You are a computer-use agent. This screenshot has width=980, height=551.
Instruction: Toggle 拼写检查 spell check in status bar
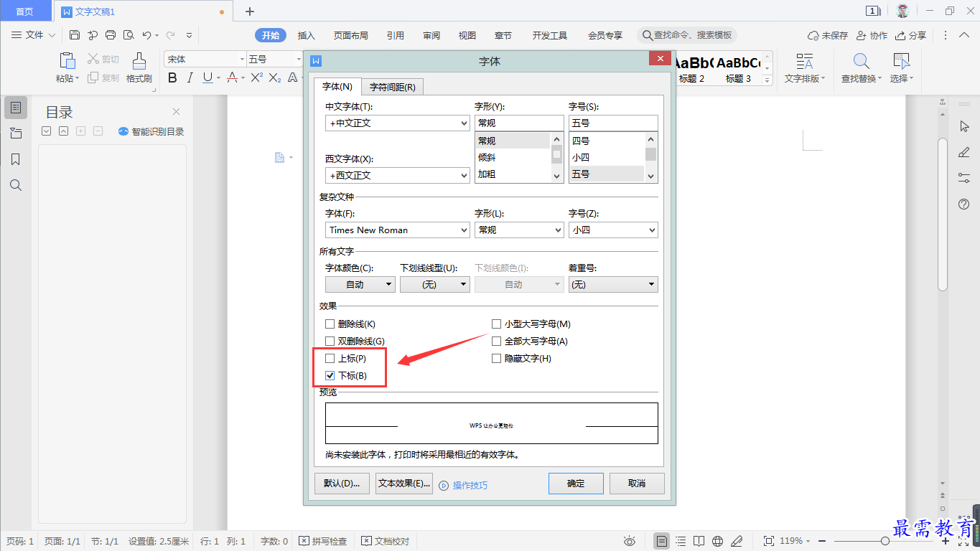pyautogui.click(x=323, y=541)
